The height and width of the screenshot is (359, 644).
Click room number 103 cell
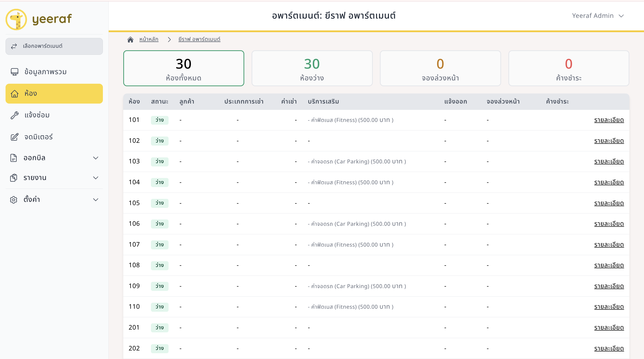click(134, 161)
